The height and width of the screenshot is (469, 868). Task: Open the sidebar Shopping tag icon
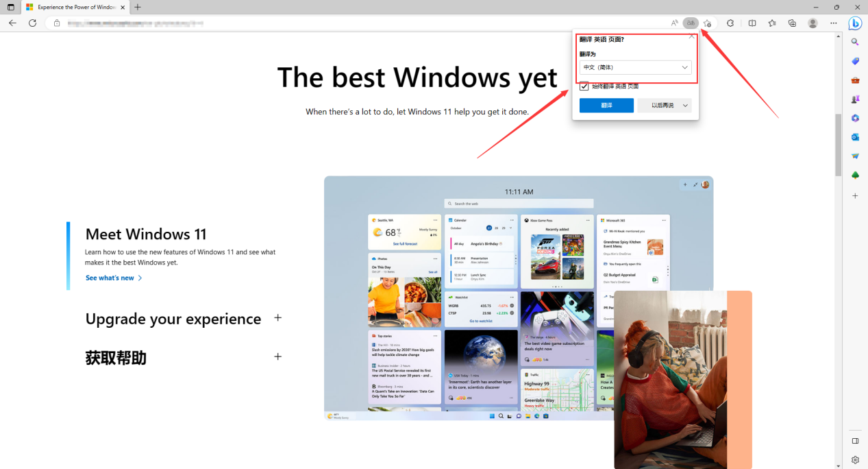[855, 61]
